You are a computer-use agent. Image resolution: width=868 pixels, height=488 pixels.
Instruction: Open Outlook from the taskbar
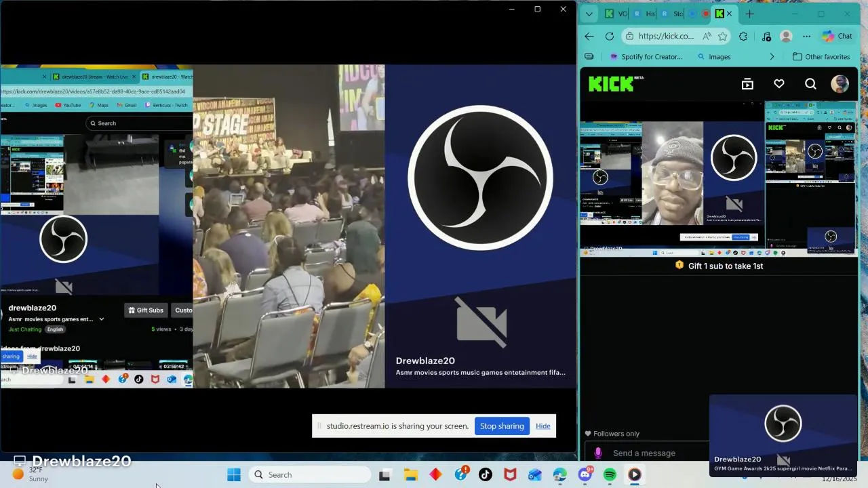click(535, 475)
